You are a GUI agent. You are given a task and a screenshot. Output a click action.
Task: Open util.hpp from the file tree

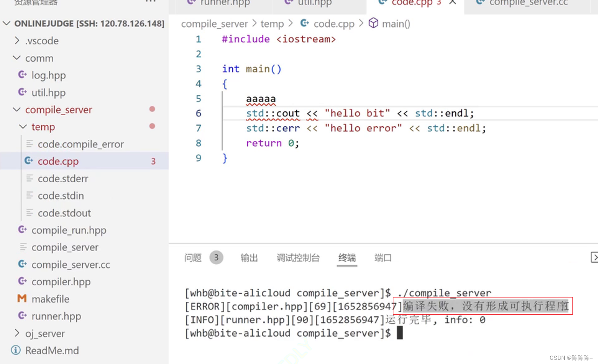click(49, 92)
